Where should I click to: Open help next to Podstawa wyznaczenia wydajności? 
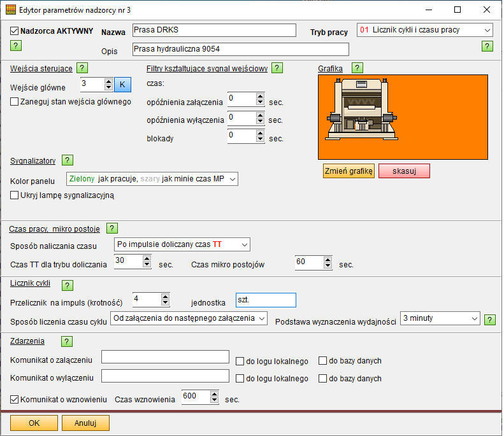click(490, 320)
